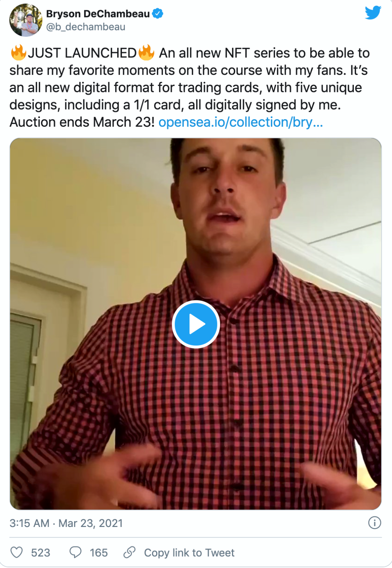Click the 3:15 AM tweet time
Image resolution: width=392 pixels, height=568 pixels.
pyautogui.click(x=29, y=523)
